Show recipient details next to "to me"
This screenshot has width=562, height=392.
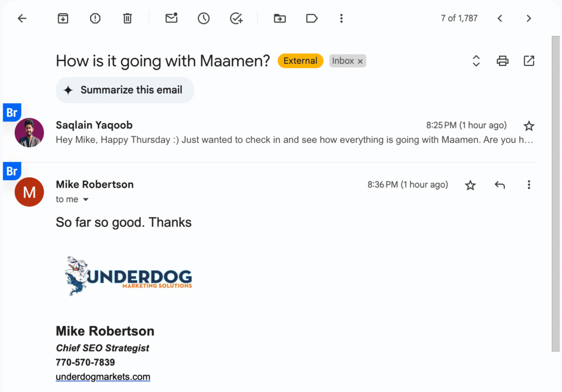click(x=85, y=200)
